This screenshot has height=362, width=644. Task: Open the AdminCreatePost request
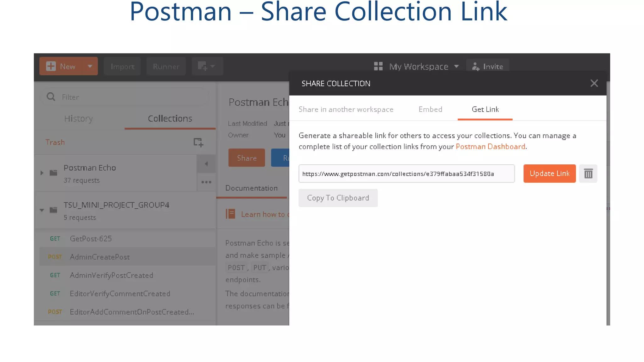[127, 257]
